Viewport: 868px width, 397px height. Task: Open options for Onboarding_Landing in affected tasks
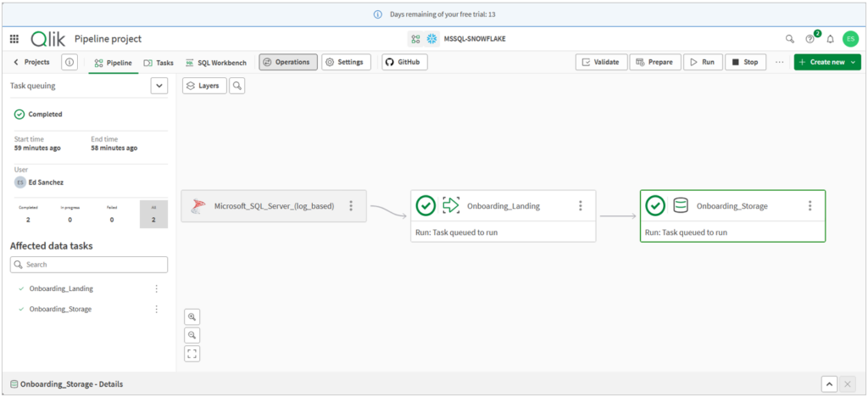pos(157,288)
